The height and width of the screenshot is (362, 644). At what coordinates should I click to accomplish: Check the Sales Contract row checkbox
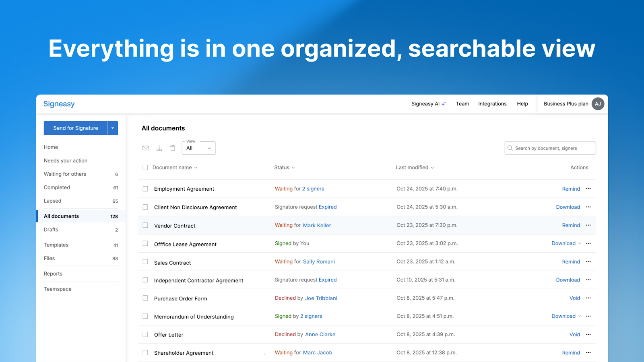click(x=145, y=262)
